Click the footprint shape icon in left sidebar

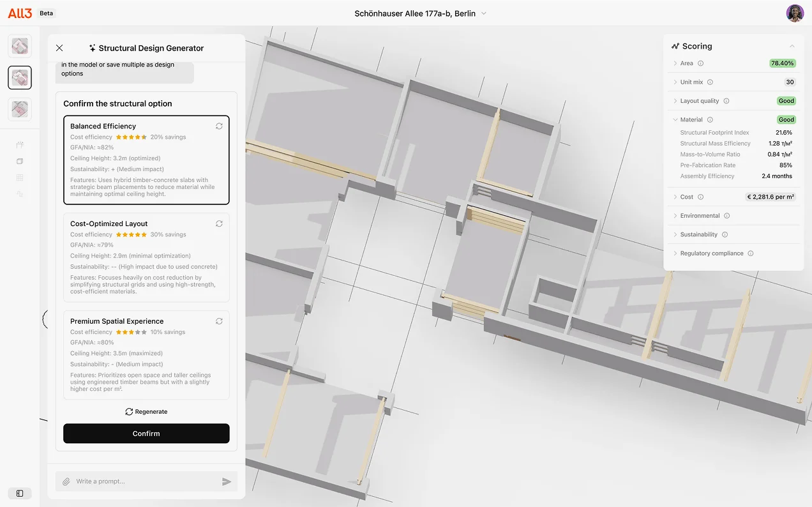pos(19,194)
